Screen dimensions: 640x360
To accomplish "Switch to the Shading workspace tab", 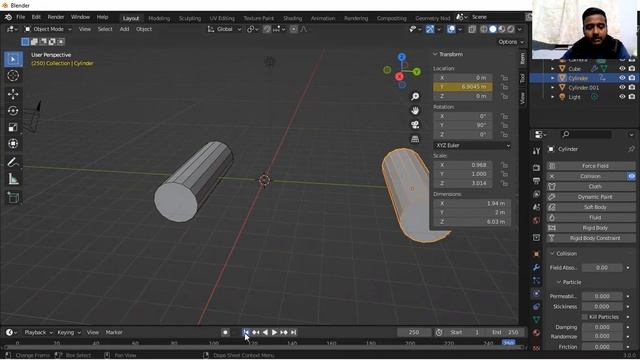I will [292, 18].
